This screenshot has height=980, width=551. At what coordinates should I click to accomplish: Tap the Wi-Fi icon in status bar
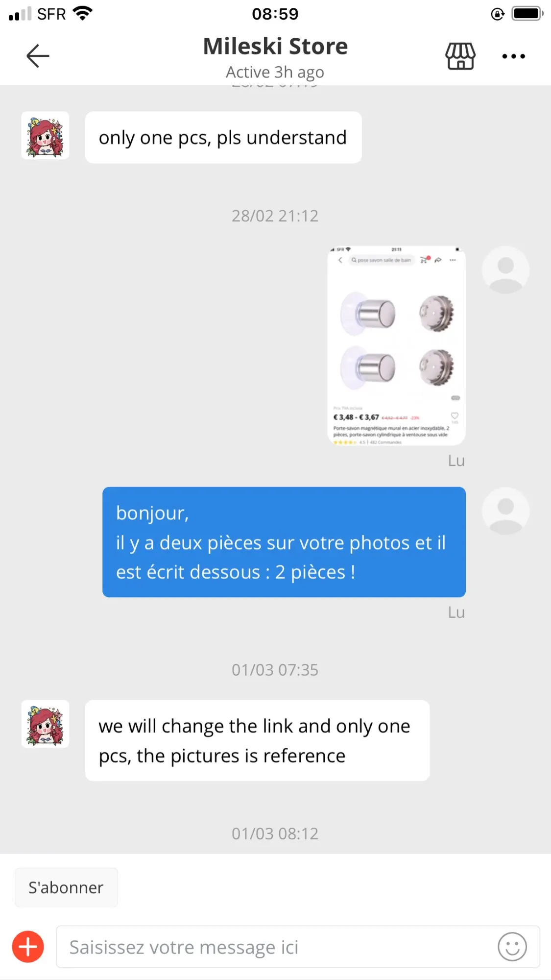click(x=82, y=13)
